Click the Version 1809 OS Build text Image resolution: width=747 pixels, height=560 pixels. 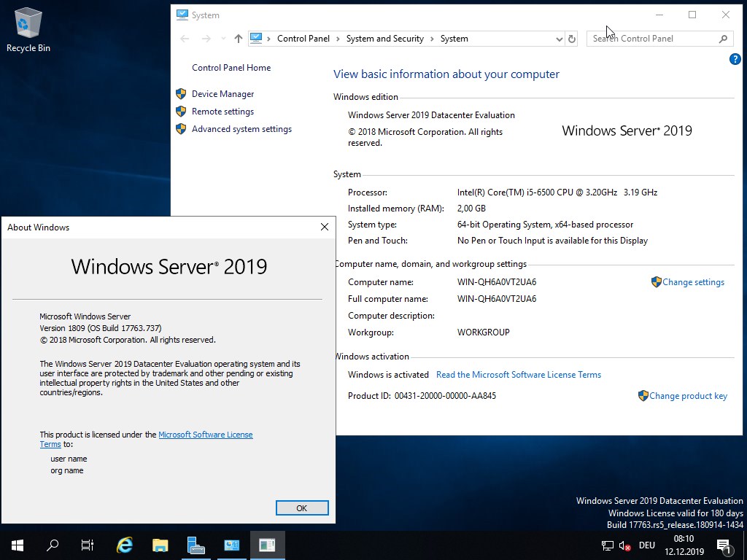click(x=101, y=328)
